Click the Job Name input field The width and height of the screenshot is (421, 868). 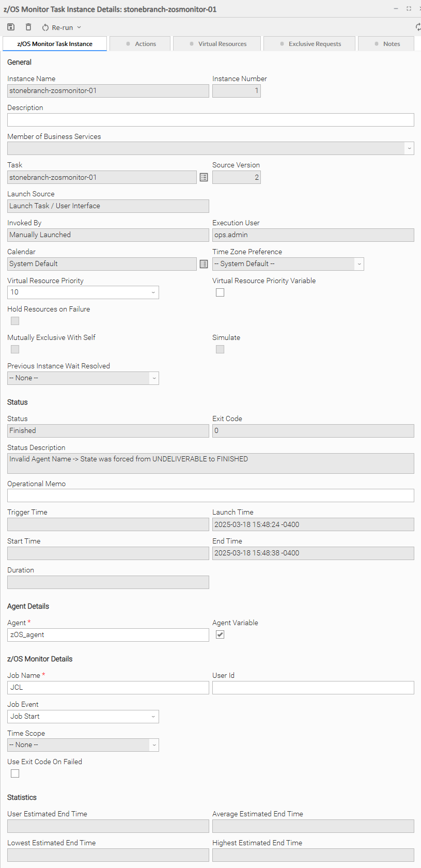click(108, 687)
